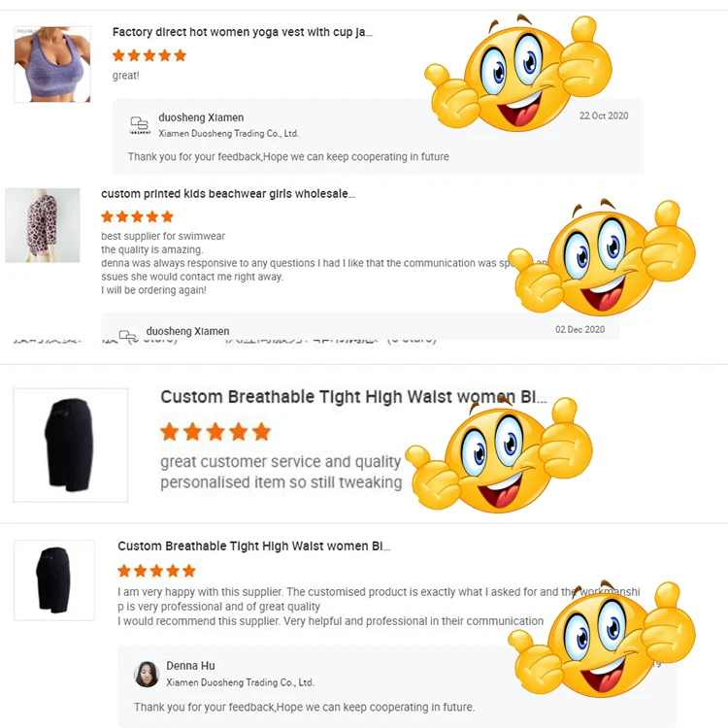Click the thumbs-up emoji beside the yoga vest review

(x=518, y=73)
